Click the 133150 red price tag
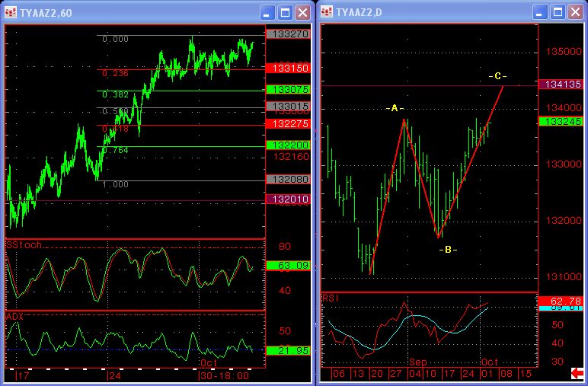588x386 pixels. click(x=282, y=69)
